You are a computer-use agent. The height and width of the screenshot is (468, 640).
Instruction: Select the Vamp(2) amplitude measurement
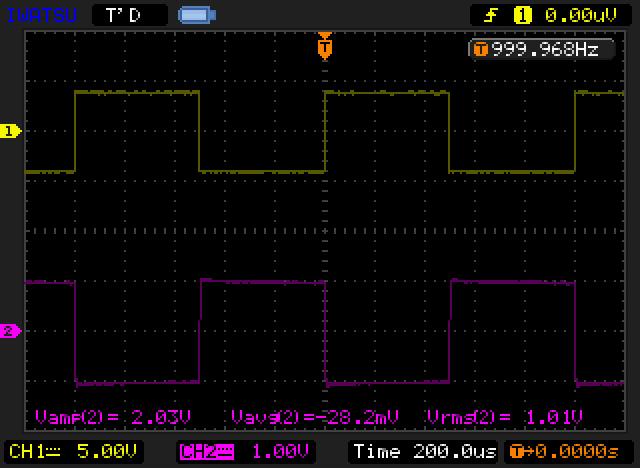112,416
